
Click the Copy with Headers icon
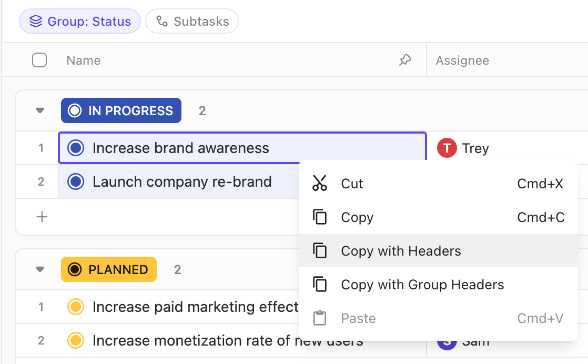pyautogui.click(x=320, y=251)
